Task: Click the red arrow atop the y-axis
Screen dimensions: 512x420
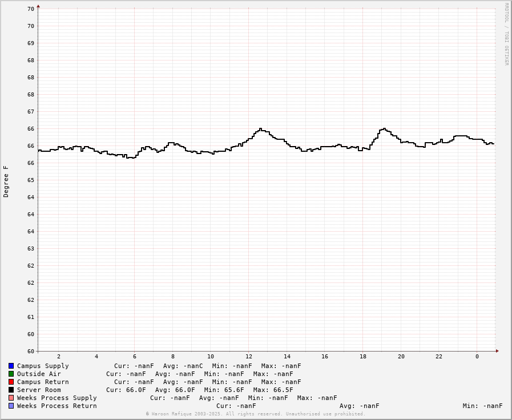Action: pyautogui.click(x=38, y=6)
